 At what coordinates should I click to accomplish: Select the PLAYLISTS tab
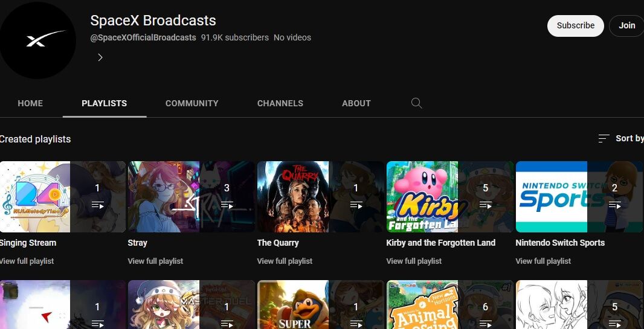tap(105, 103)
